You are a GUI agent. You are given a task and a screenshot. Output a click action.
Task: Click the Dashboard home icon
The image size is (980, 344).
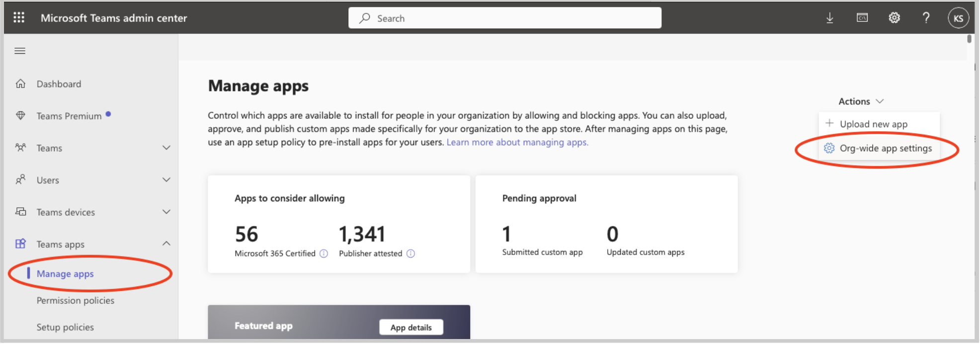pyautogui.click(x=20, y=84)
